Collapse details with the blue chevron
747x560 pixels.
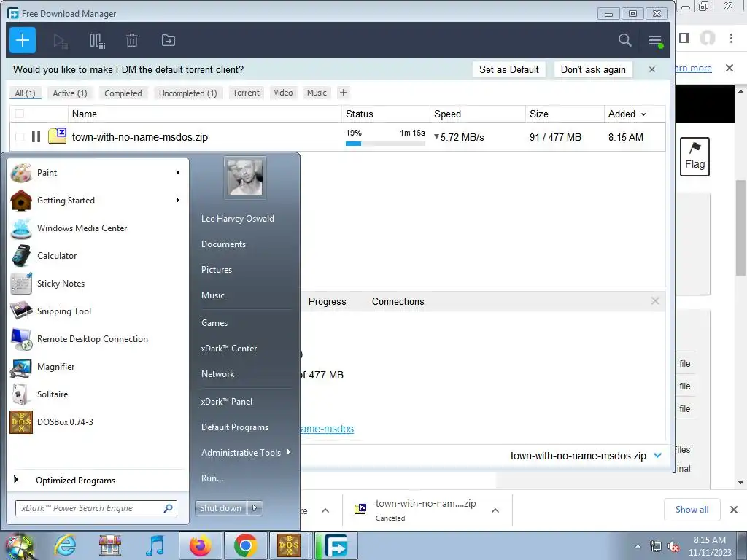(x=658, y=455)
